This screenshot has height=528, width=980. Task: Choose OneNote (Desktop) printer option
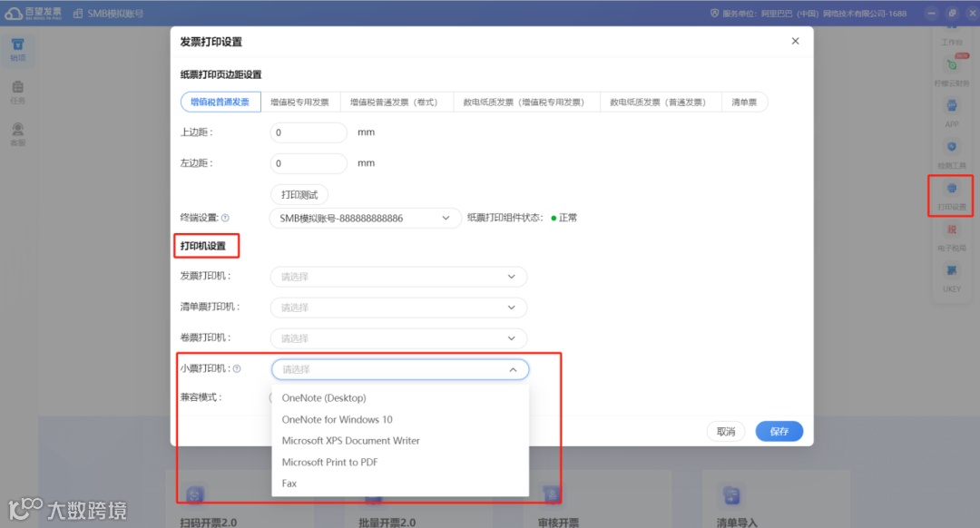tap(400, 398)
